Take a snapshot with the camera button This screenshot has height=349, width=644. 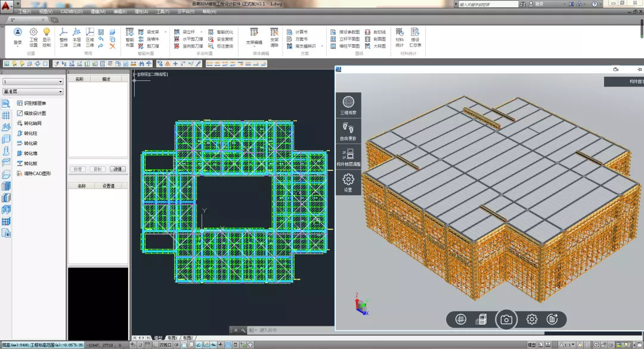coord(506,320)
